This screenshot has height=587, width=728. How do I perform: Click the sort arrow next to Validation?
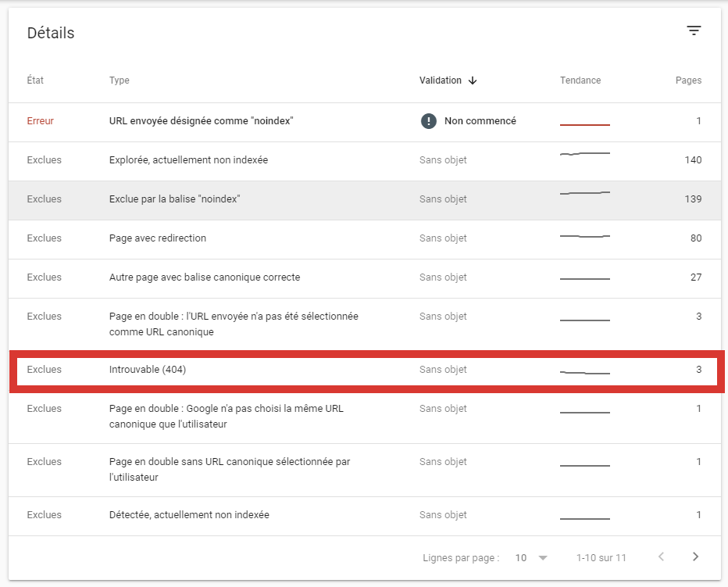click(x=473, y=81)
